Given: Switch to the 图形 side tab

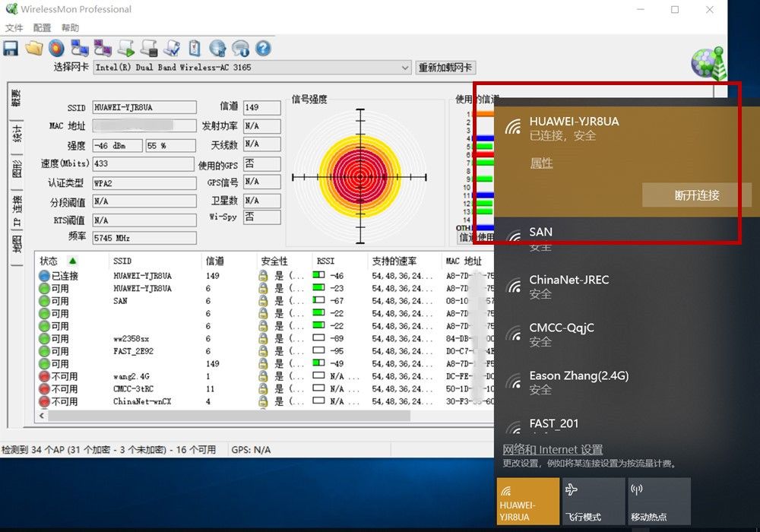Looking at the screenshot, I should [16, 169].
